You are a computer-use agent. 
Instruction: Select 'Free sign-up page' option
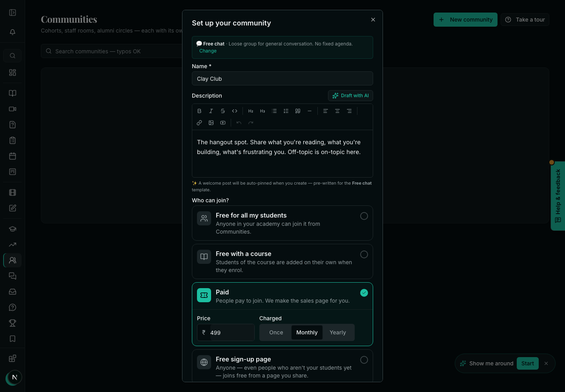pos(282,365)
